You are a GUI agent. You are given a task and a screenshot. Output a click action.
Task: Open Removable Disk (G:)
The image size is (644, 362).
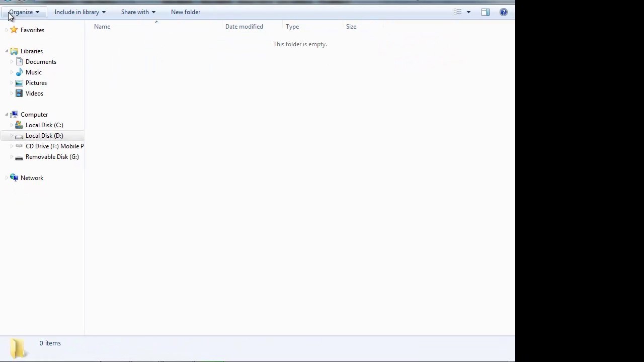pos(52,157)
